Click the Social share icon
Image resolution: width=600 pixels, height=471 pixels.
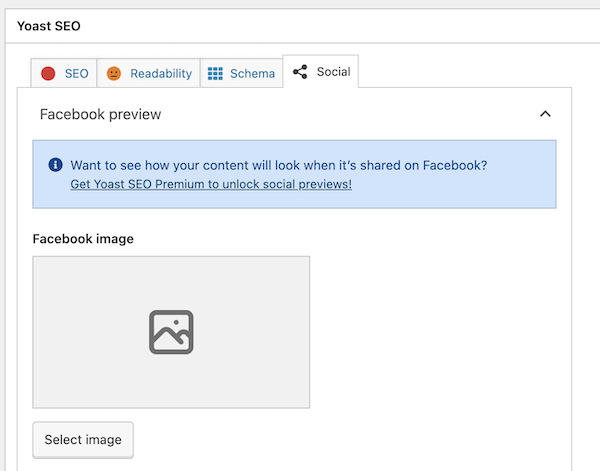tap(300, 72)
